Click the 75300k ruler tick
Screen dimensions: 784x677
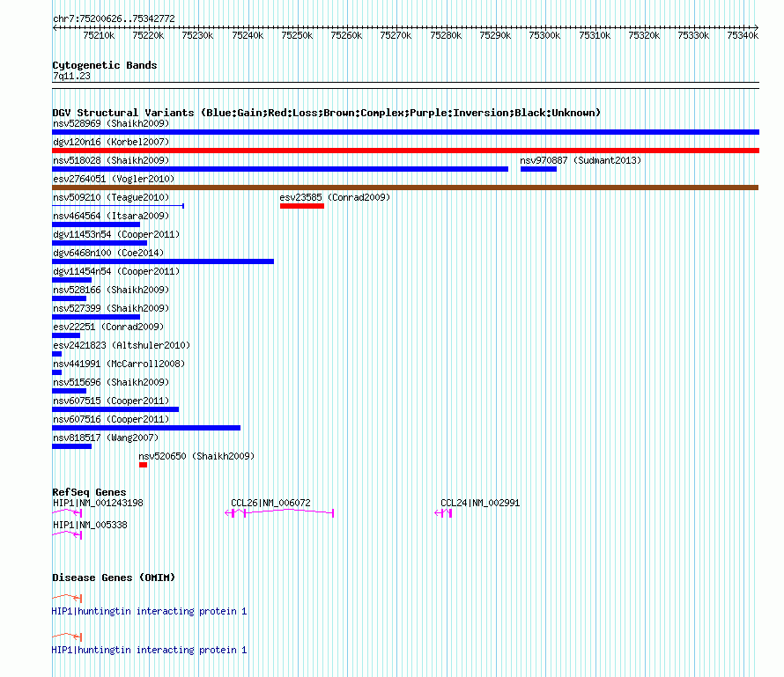click(x=544, y=35)
